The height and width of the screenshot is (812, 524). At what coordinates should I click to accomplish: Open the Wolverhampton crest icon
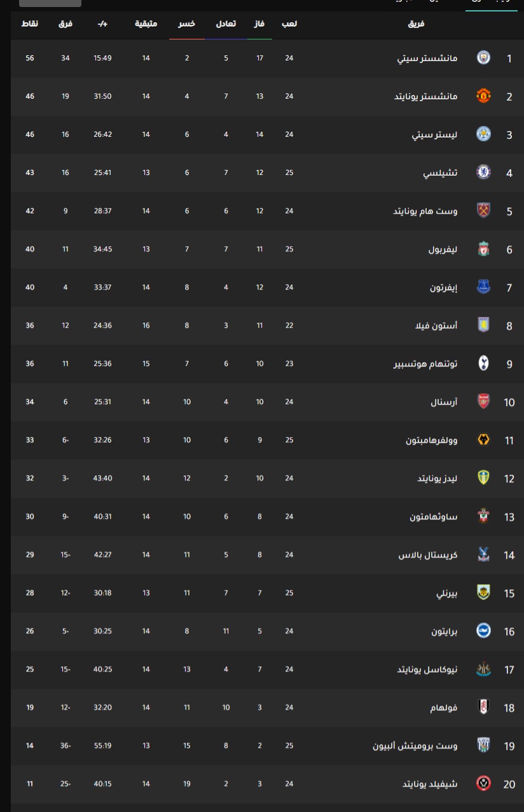point(484,440)
